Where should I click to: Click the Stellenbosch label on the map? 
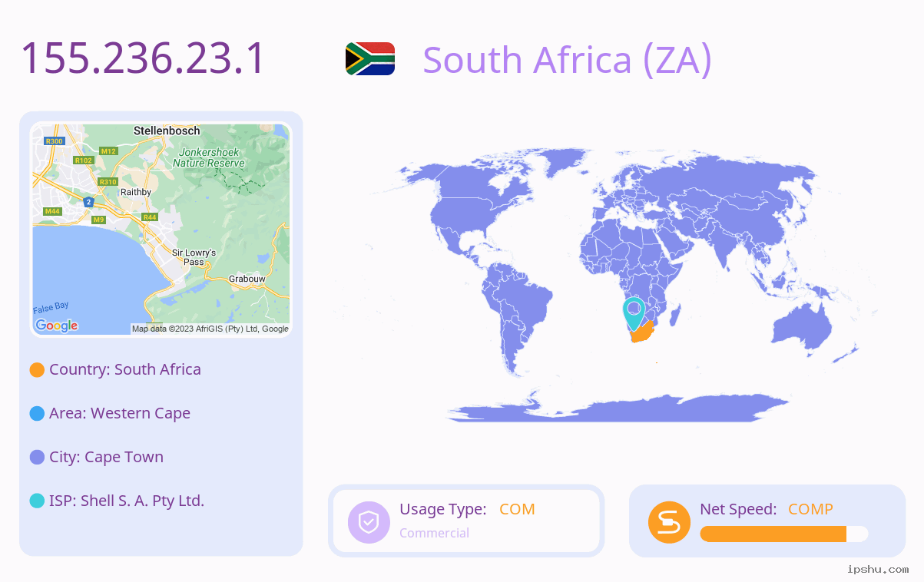coord(167,131)
